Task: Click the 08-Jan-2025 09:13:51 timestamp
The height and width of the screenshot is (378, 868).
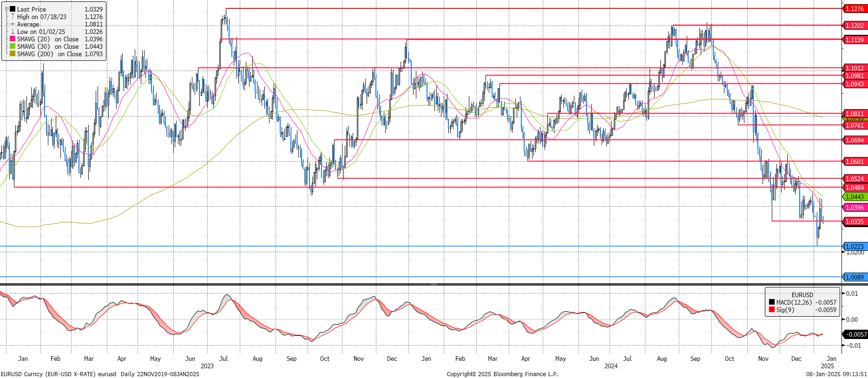Action: 836,374
